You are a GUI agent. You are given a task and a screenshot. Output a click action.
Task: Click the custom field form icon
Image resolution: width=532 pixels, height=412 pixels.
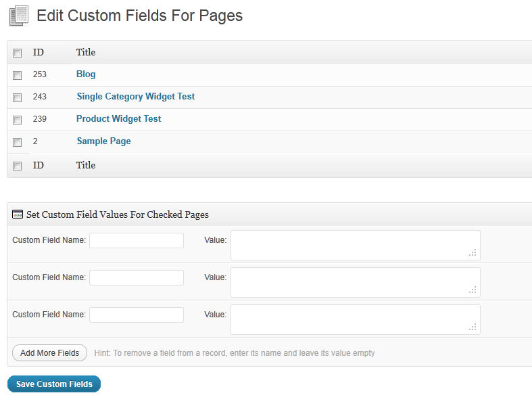tap(18, 214)
